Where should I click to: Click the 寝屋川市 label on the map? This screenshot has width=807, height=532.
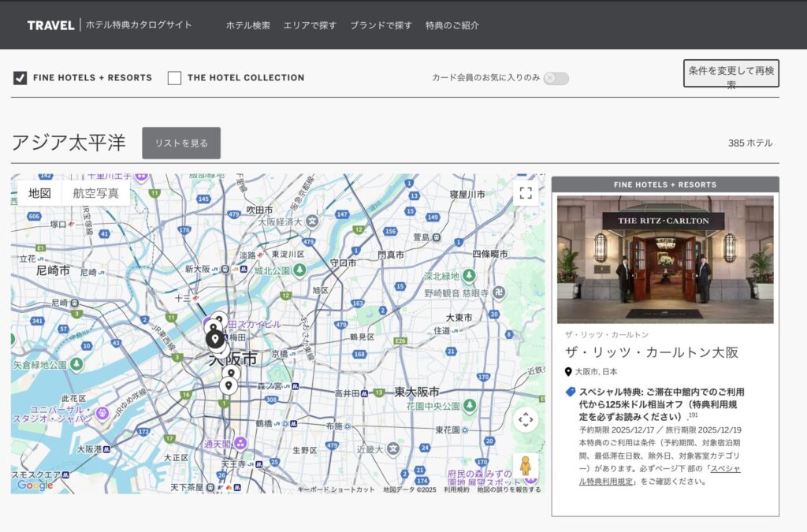tap(467, 195)
